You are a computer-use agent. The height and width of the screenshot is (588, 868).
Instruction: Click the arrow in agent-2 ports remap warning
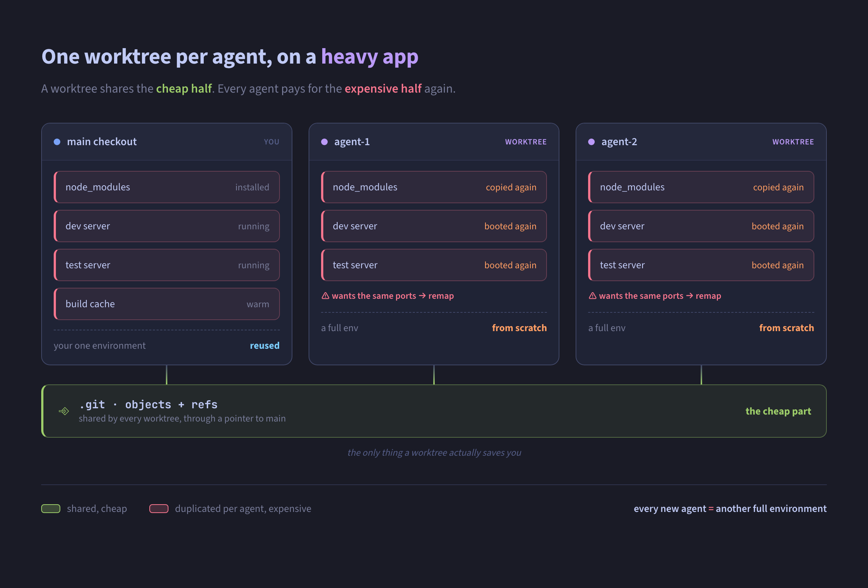(x=690, y=295)
